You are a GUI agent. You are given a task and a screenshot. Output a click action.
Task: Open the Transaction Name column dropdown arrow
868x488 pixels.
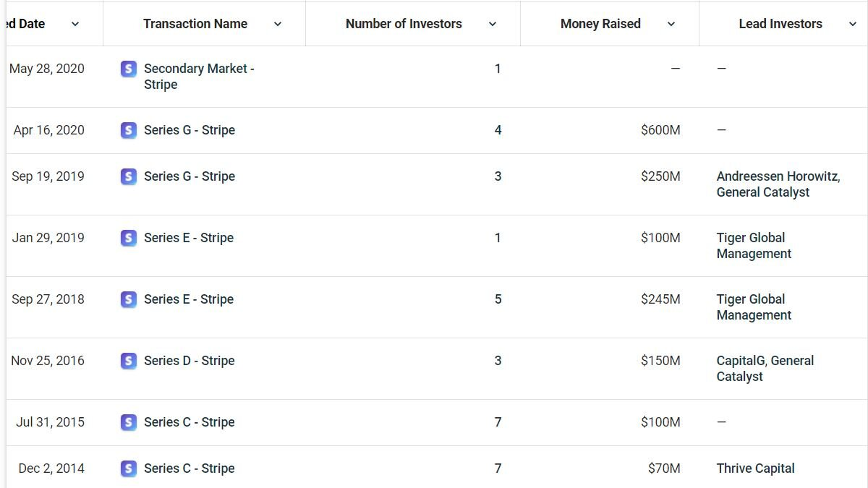278,24
